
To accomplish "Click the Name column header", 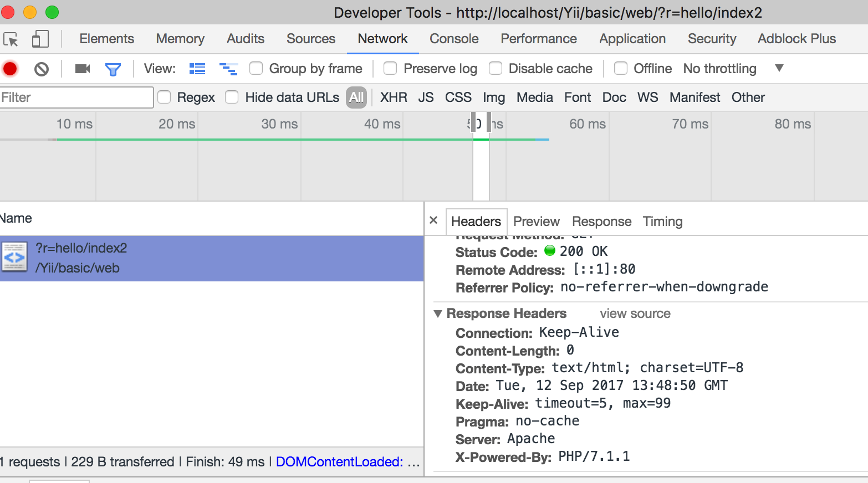I will coord(16,218).
